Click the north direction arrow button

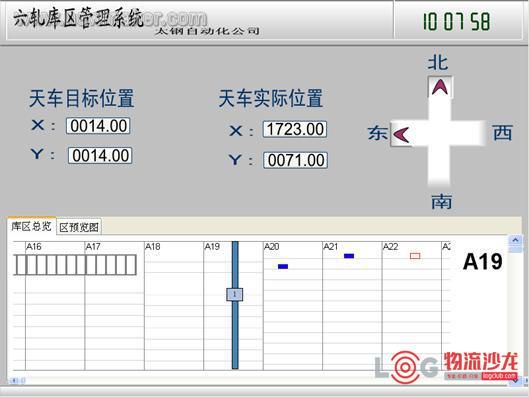pos(440,87)
